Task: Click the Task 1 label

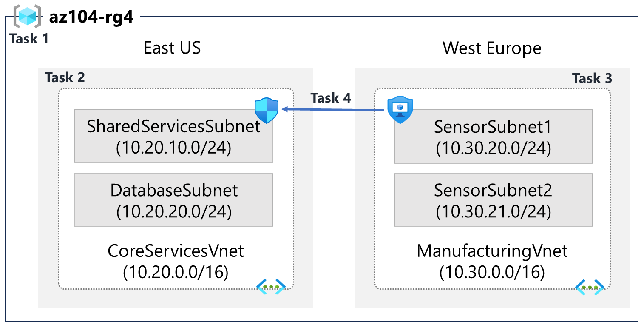Action: tap(29, 39)
